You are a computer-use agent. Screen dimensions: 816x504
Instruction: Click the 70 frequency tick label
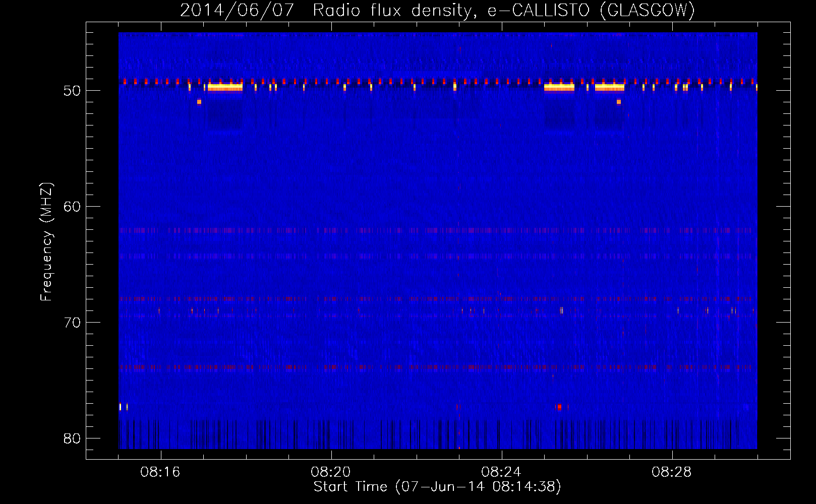coord(72,323)
